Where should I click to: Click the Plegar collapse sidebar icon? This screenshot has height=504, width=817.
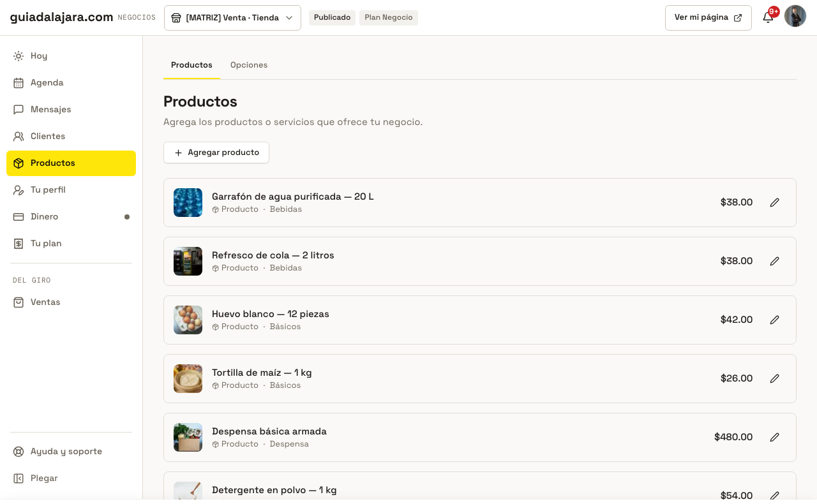tap(19, 478)
